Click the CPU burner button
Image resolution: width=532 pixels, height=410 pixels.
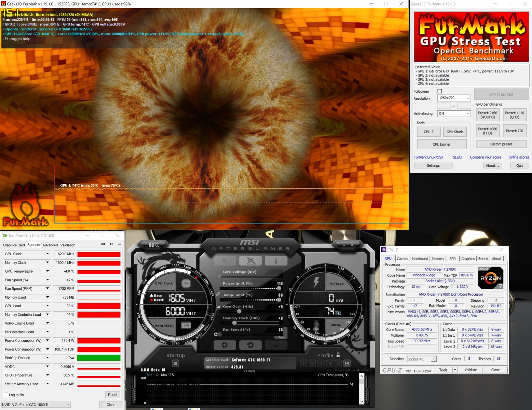441,144
